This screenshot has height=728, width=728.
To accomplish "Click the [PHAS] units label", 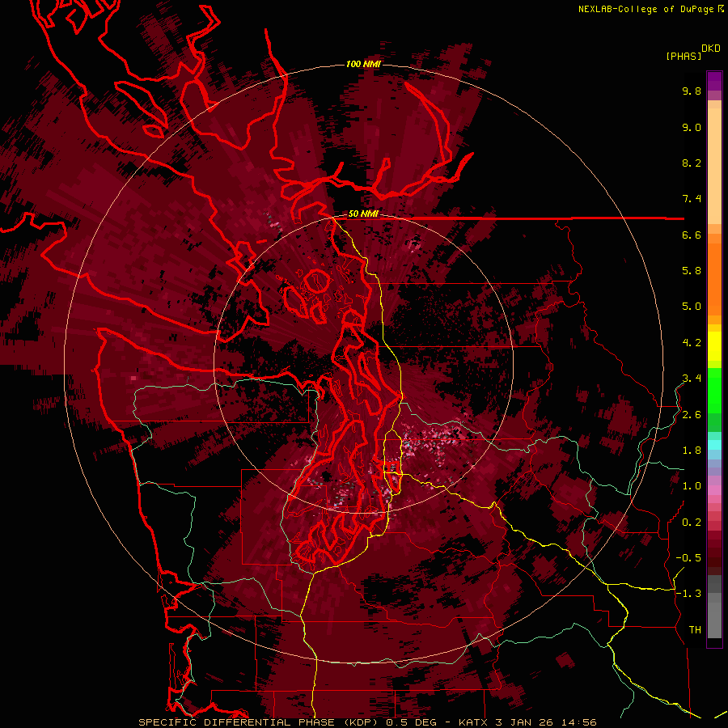I will (x=684, y=56).
